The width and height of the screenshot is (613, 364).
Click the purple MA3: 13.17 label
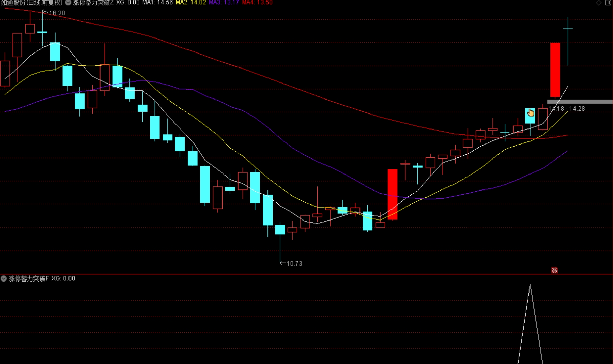(224, 3)
